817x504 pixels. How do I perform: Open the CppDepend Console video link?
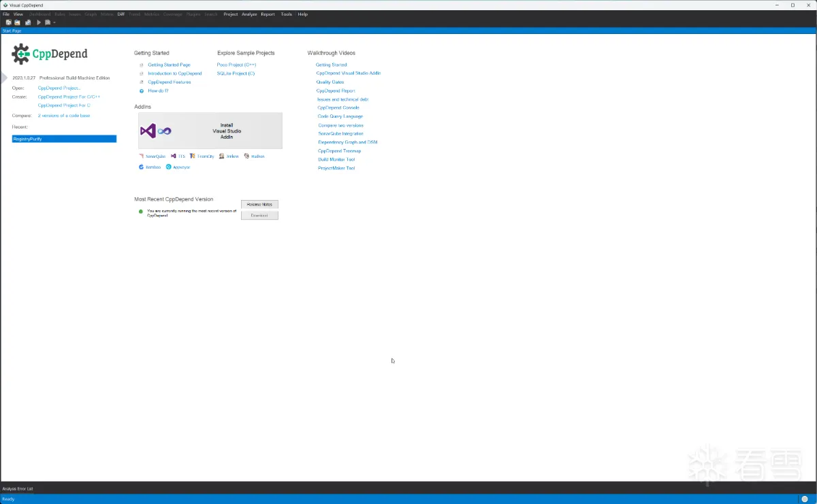click(x=338, y=107)
